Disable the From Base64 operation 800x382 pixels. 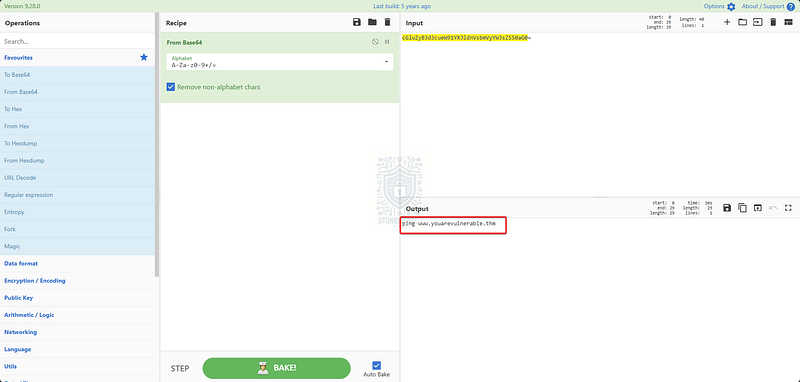375,42
